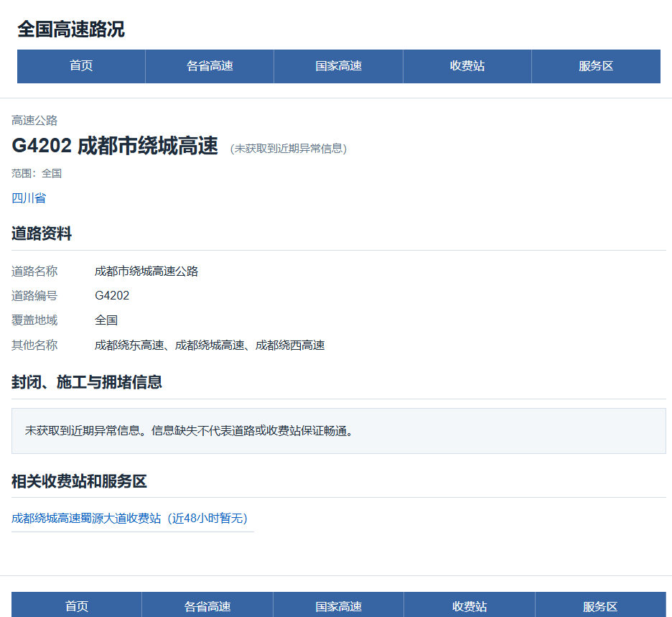Choose 各省高速 in the footer navigation bar
This screenshot has height=617, width=672.
(x=207, y=606)
